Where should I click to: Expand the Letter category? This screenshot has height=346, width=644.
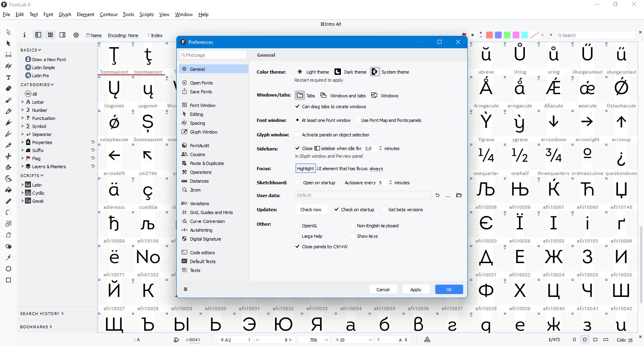[x=23, y=102]
